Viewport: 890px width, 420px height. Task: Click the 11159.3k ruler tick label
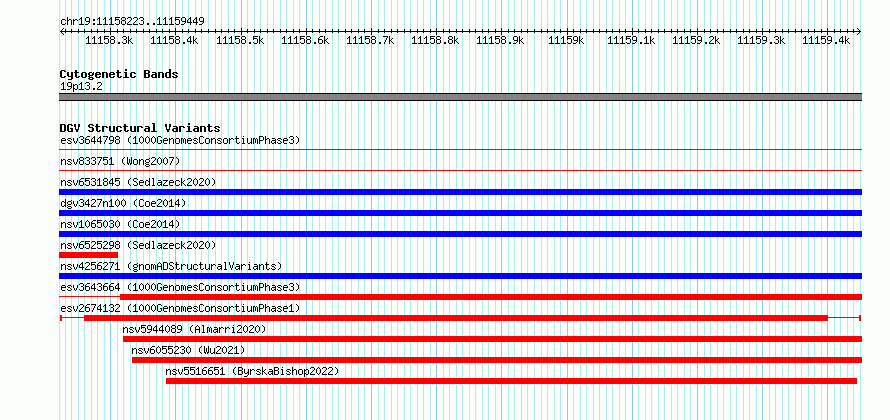point(761,41)
